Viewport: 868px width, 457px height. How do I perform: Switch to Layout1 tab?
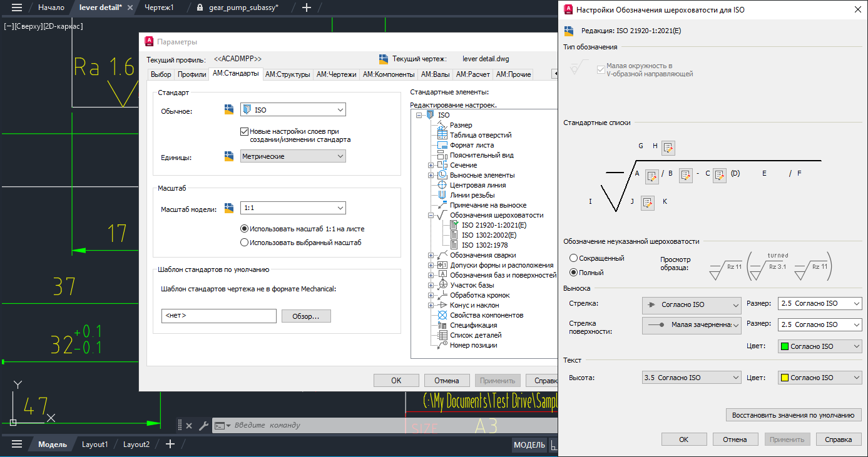point(95,444)
